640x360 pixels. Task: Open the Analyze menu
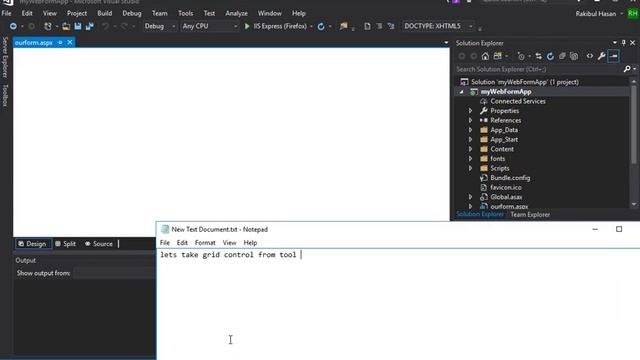coord(236,13)
